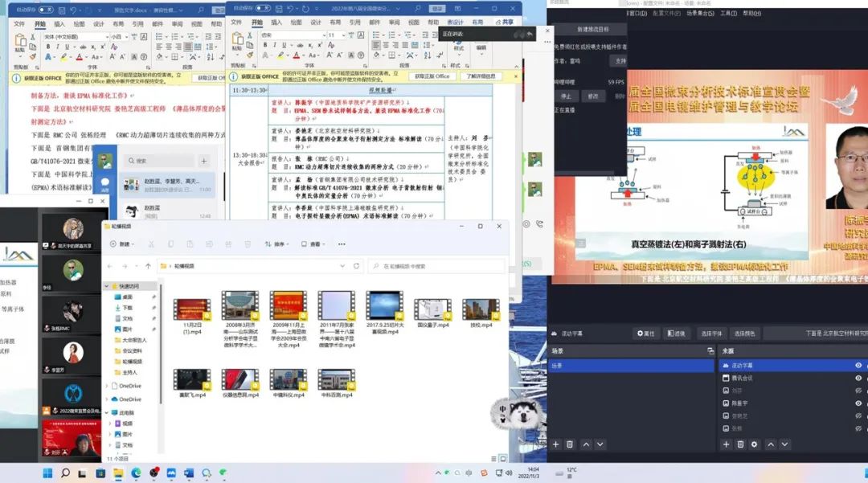Delete the selected OBS scene with trash icon

coord(570,444)
